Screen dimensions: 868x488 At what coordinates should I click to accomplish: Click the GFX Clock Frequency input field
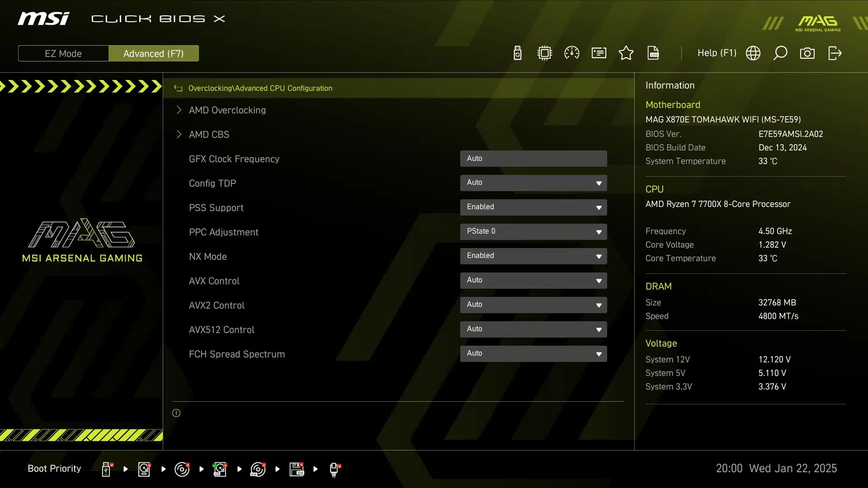[533, 159]
